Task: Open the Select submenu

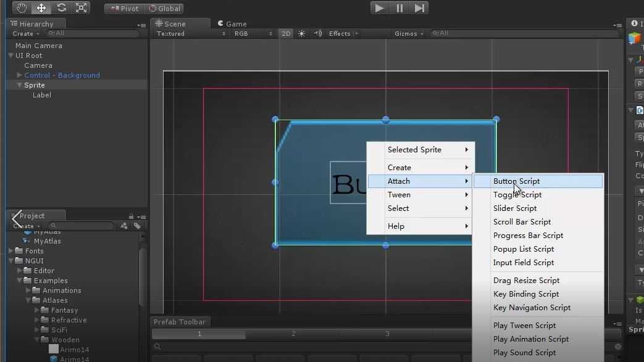Action: pos(420,208)
